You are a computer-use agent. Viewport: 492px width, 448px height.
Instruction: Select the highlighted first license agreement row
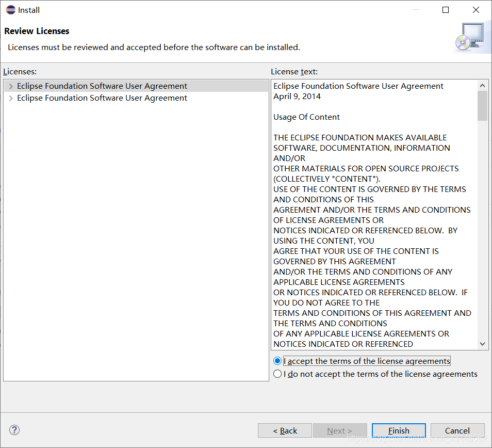[136, 86]
